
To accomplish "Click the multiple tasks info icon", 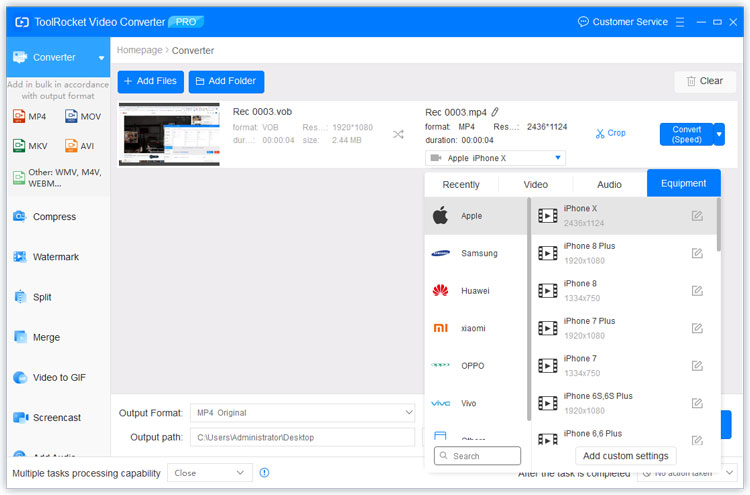I will click(264, 473).
